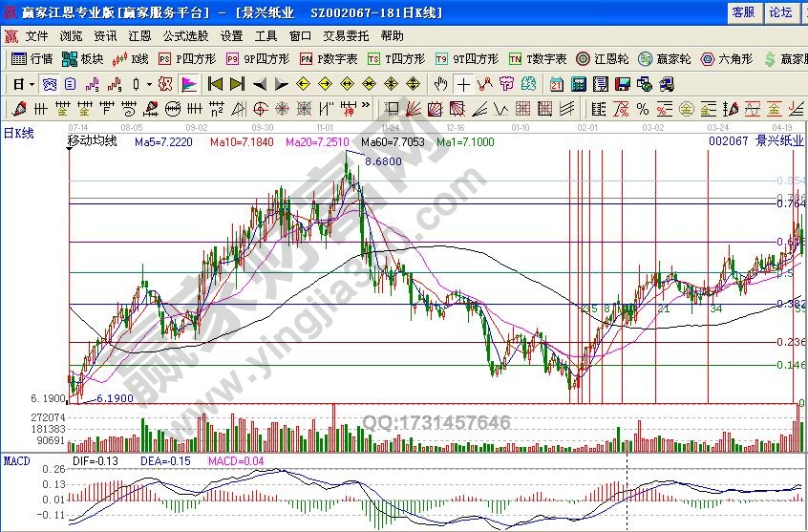This screenshot has height=532, width=808.
Task: Open the calculator tool
Action: click(577, 84)
